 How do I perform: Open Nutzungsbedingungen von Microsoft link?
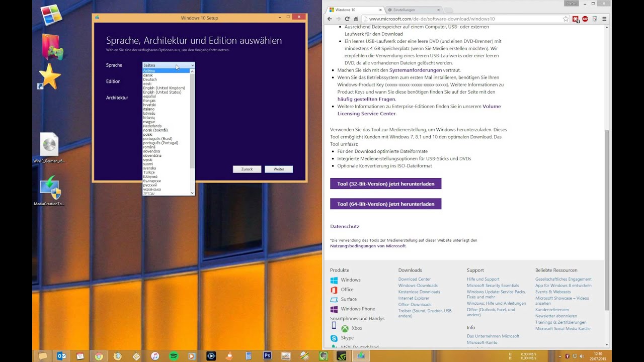[x=368, y=246]
